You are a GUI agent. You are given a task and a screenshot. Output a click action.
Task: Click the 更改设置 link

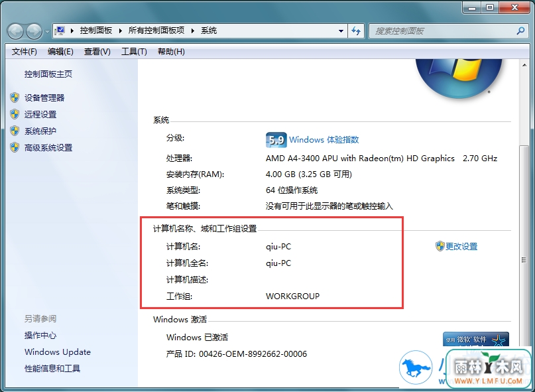point(461,246)
